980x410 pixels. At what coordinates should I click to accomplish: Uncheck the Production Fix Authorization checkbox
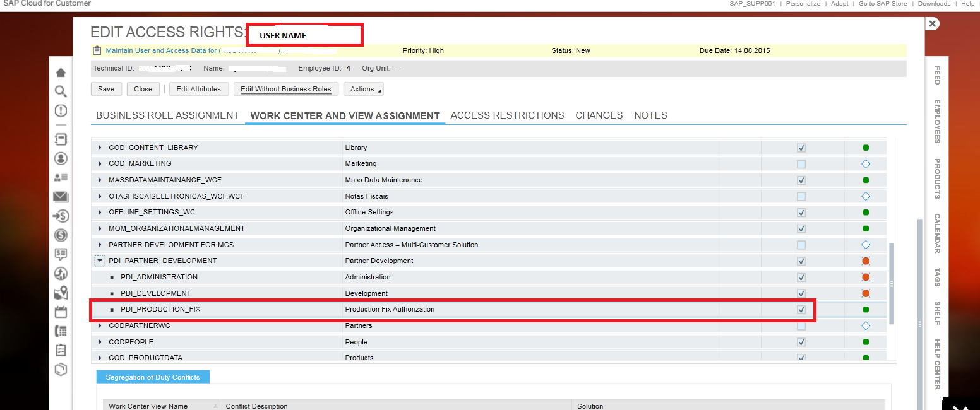(x=801, y=310)
